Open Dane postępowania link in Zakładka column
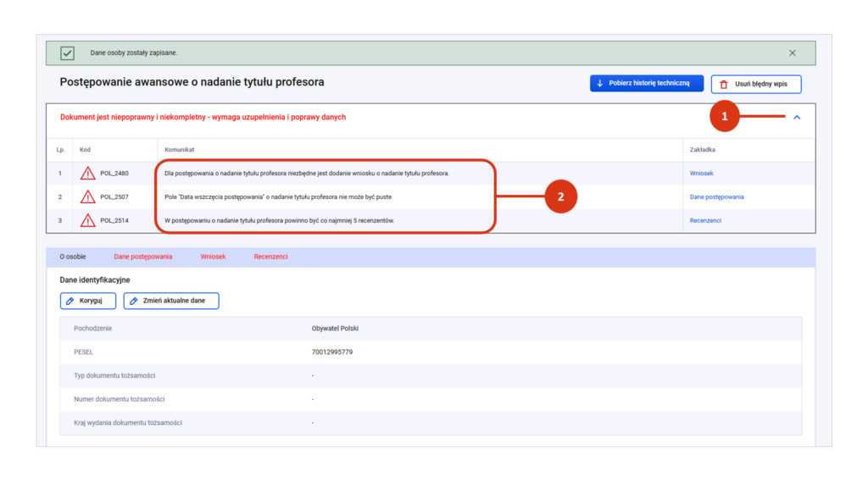This screenshot has width=868, height=481. point(716,197)
